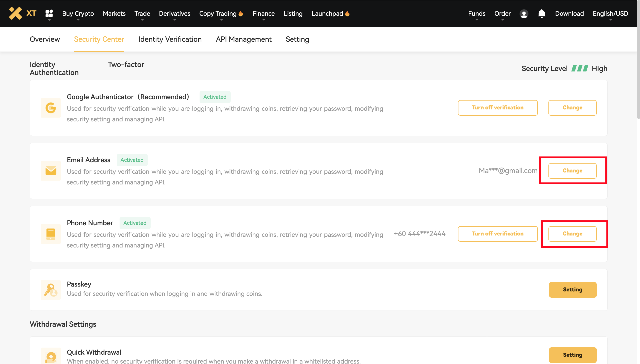Switch to the Identity Verification tab
This screenshot has width=640, height=364.
click(x=170, y=39)
